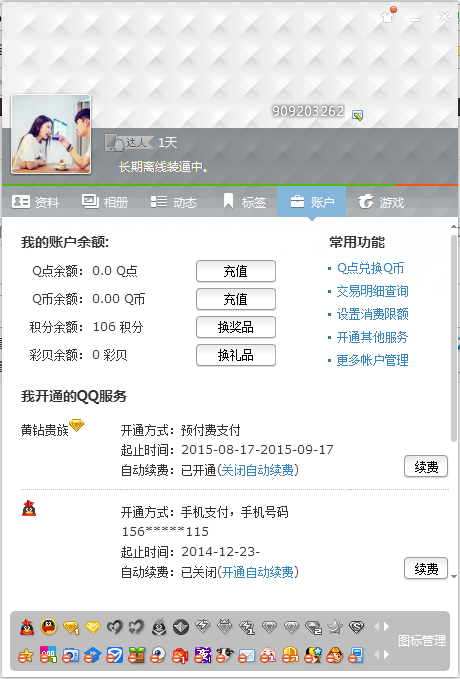Click 充值 button for Q币余额

pos(236,299)
